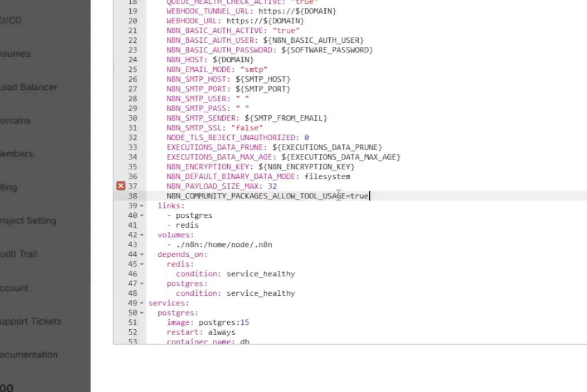Collapse the volumes block on line 42

click(142, 235)
